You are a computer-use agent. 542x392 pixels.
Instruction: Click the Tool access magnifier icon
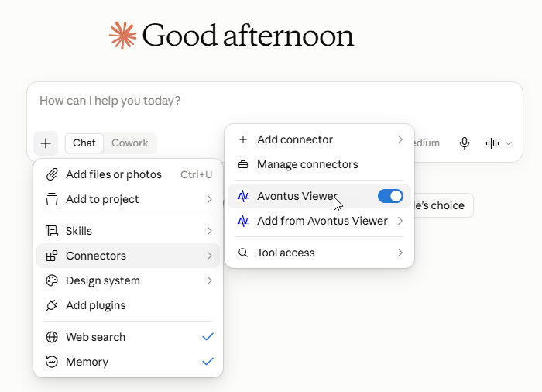coord(243,253)
